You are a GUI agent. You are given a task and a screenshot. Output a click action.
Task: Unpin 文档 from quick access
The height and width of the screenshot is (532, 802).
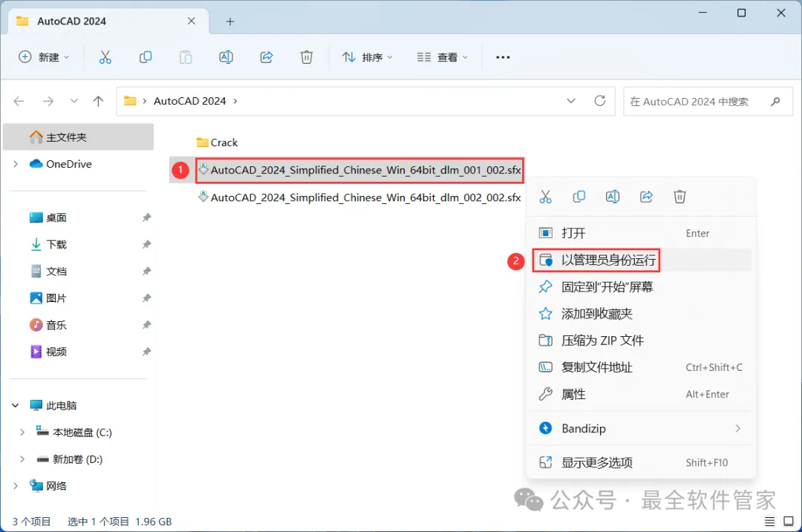pyautogui.click(x=147, y=271)
